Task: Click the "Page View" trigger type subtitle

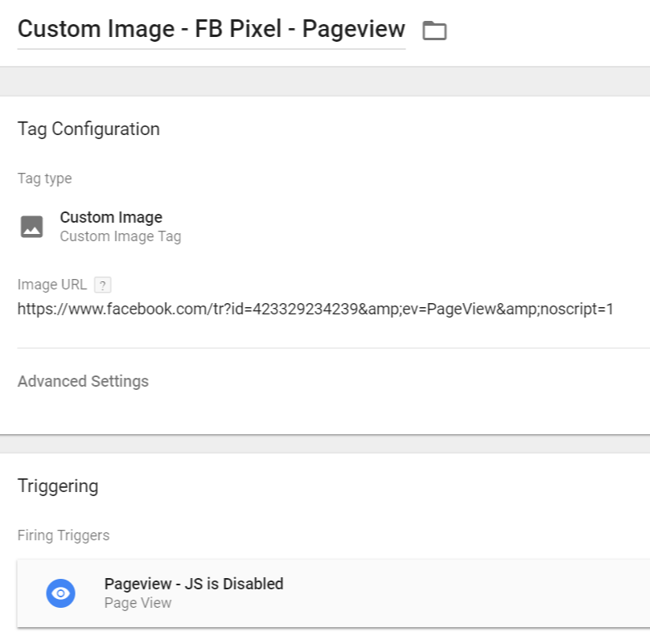Action: (x=138, y=603)
